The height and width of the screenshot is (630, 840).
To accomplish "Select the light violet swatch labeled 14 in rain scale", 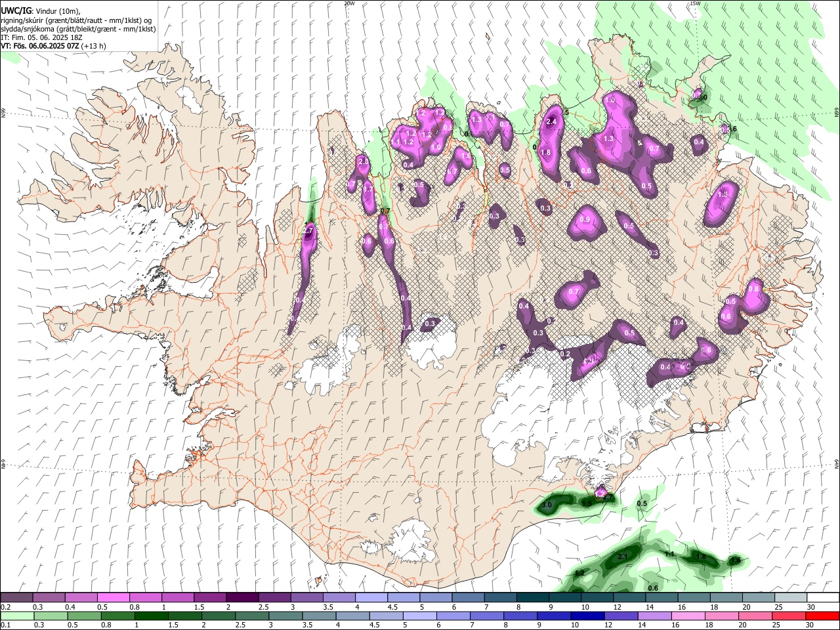I will [654, 616].
